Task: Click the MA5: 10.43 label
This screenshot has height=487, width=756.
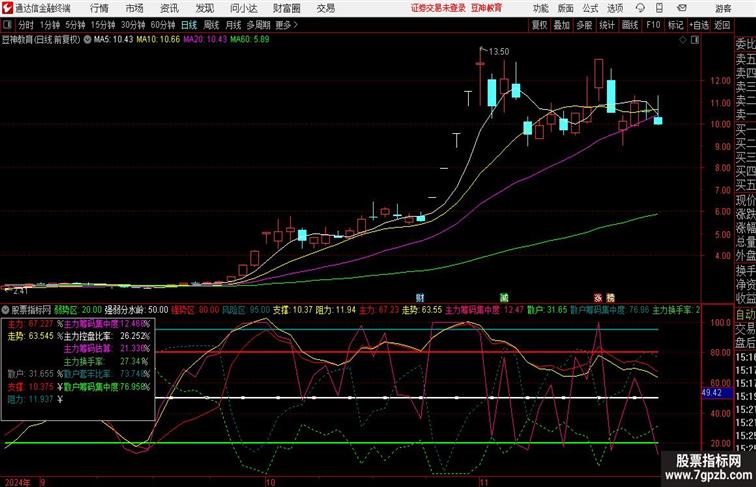Action: (113, 40)
